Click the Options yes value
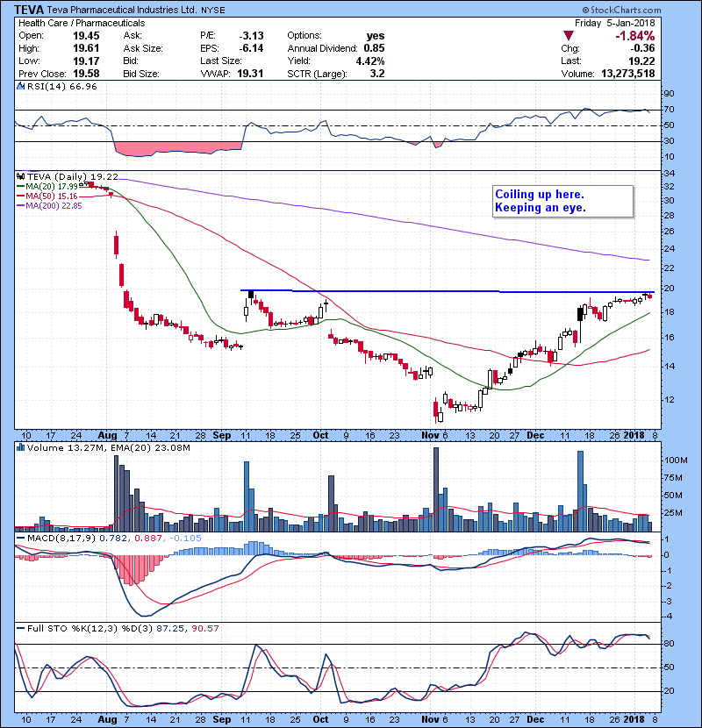The image size is (702, 728). point(376,36)
